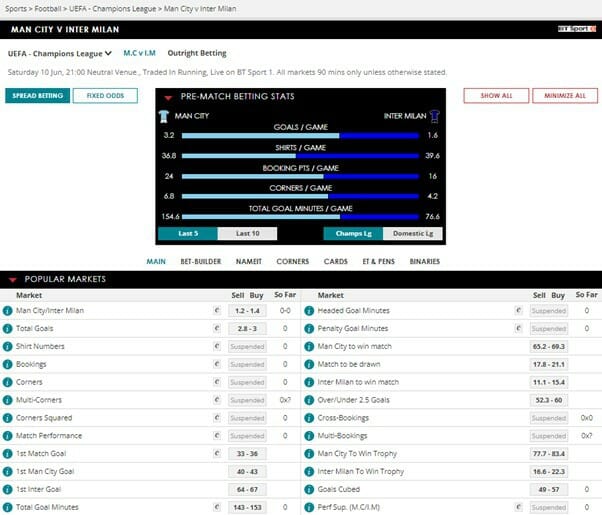Select Last 10 stats range
602x515 pixels.
click(x=247, y=233)
